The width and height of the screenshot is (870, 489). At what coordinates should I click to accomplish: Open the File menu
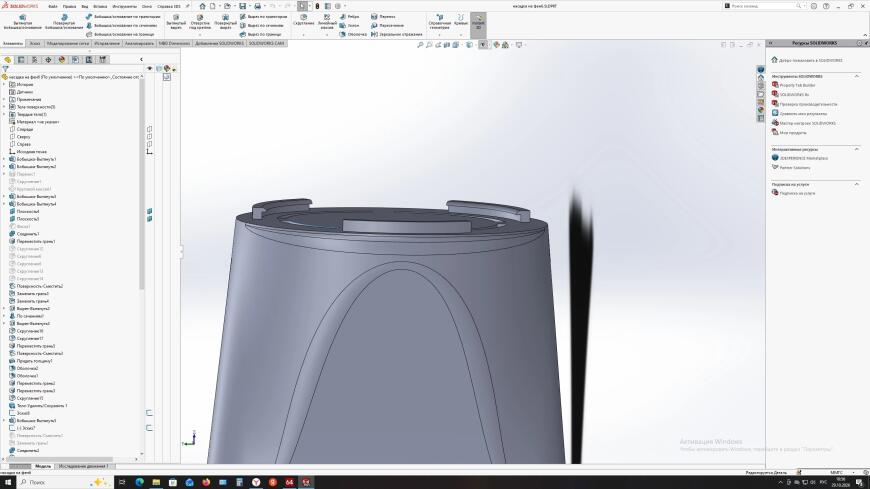tap(53, 6)
